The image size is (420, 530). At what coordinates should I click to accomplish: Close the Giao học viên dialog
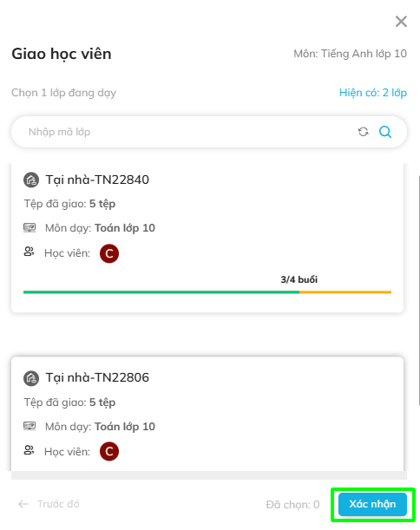(x=401, y=22)
